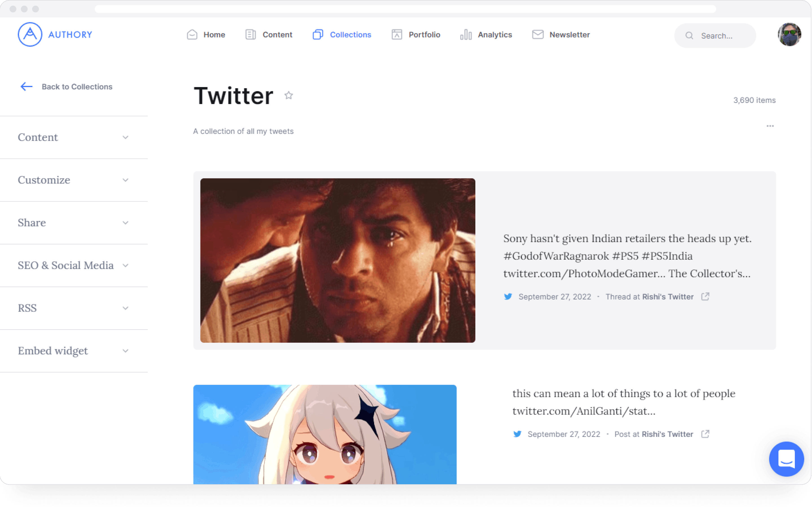Open the 'this can mean a lot' tweet
This screenshot has width=812, height=513.
pos(624,402)
